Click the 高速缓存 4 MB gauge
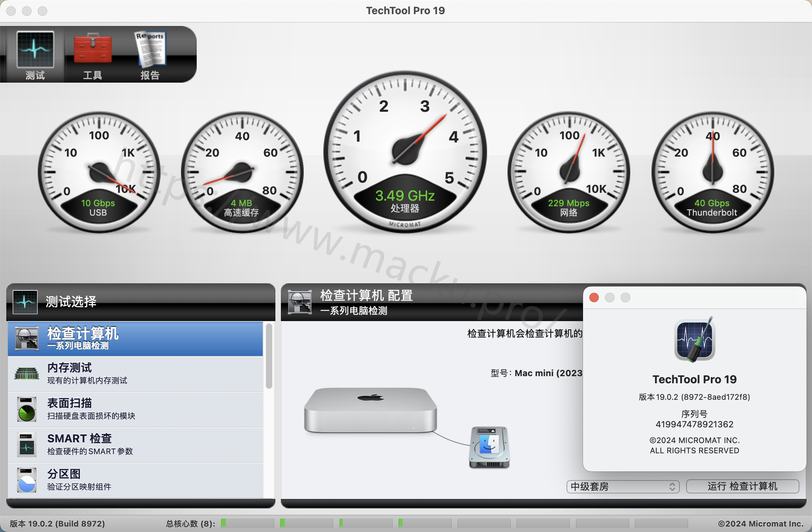812x532 pixels. tap(242, 172)
